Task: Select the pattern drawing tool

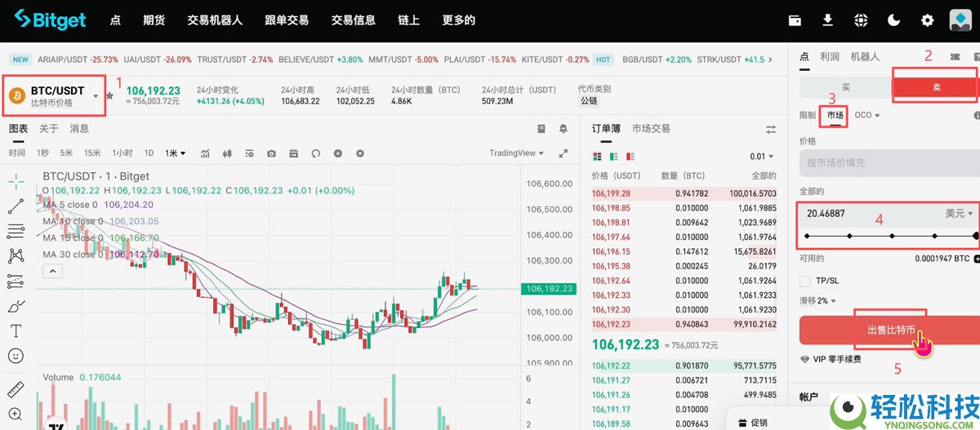Action: coord(16,256)
